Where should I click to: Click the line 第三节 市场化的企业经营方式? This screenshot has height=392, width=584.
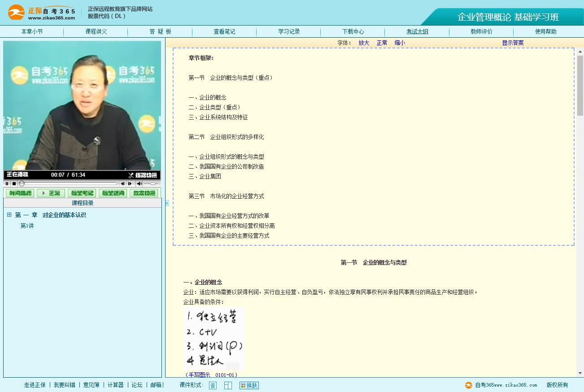click(226, 196)
